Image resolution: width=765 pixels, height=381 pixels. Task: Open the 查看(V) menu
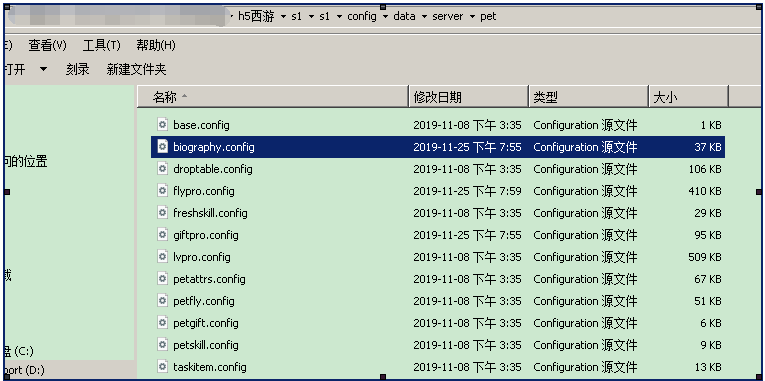(x=47, y=46)
